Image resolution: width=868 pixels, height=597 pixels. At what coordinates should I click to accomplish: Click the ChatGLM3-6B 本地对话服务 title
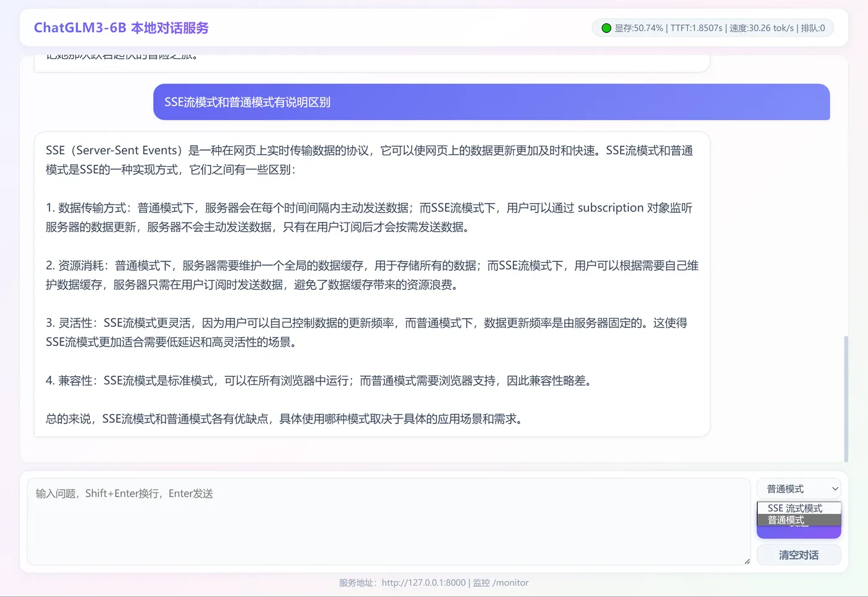pyautogui.click(x=121, y=28)
